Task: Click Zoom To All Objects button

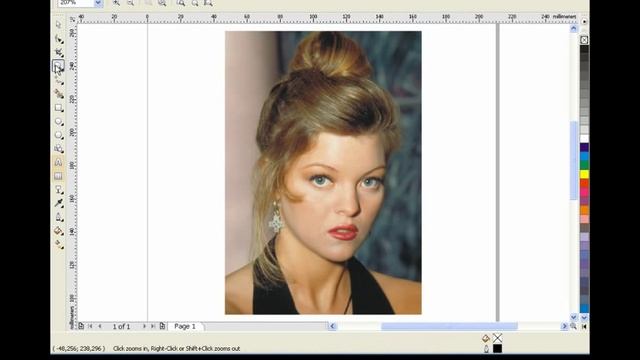Action: [x=162, y=3]
